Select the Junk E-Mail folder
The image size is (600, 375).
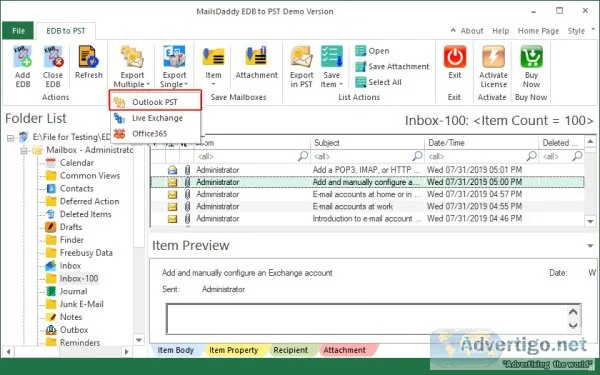tap(82, 304)
